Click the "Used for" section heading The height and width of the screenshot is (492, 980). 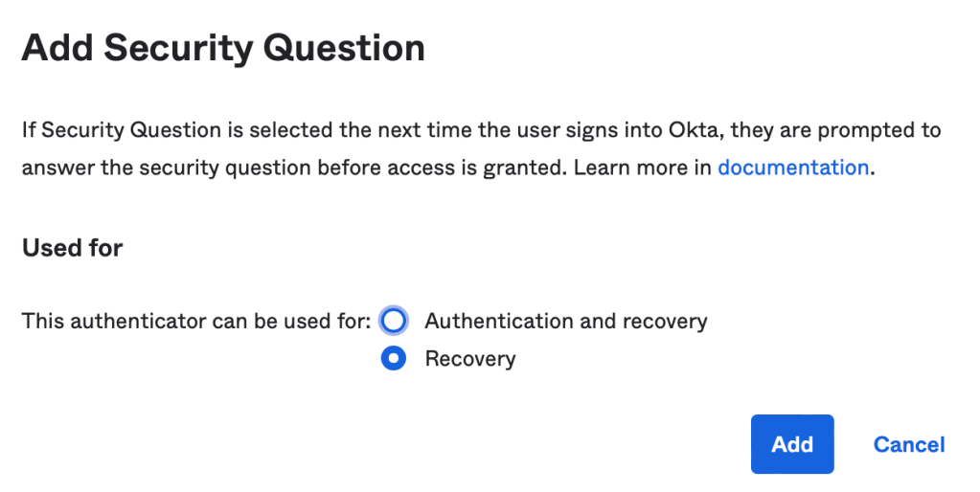click(72, 248)
